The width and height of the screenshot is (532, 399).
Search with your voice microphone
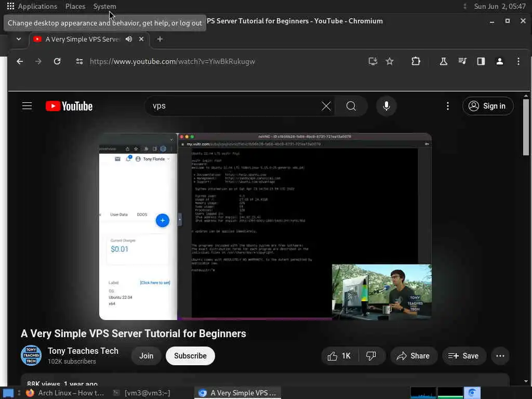pos(386,106)
